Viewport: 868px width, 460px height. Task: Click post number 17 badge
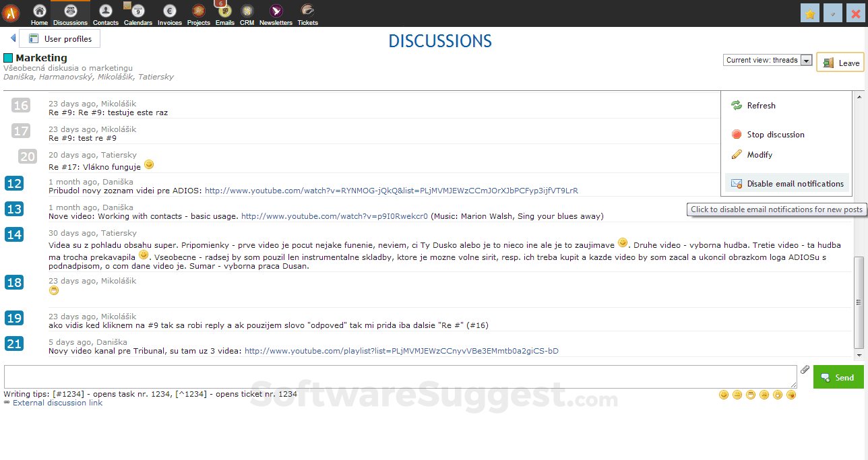[21, 131]
